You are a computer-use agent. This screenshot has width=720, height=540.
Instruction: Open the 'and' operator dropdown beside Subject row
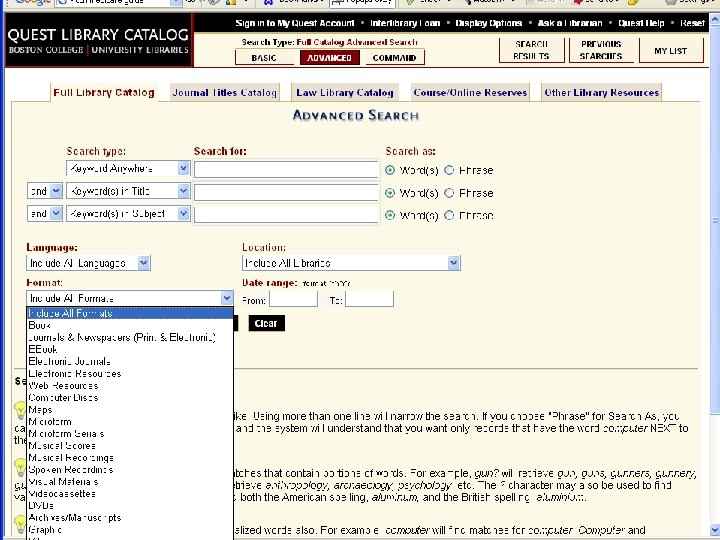click(45, 214)
